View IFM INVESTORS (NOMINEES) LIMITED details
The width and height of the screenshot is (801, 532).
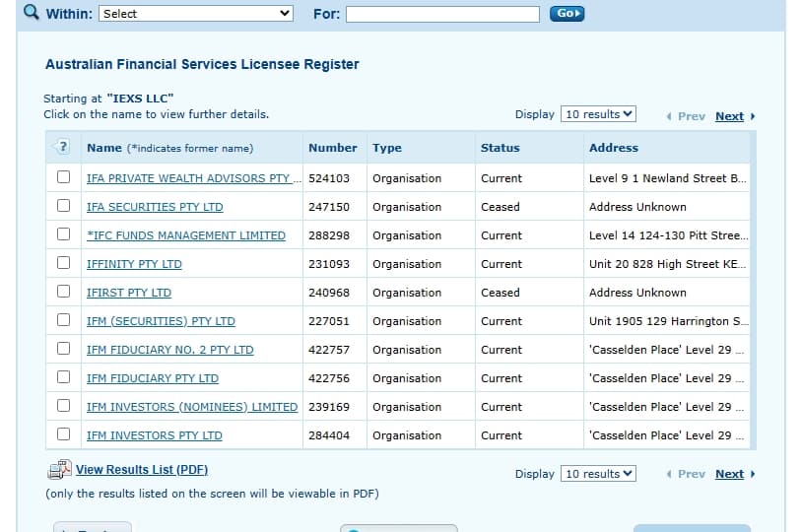[192, 407]
